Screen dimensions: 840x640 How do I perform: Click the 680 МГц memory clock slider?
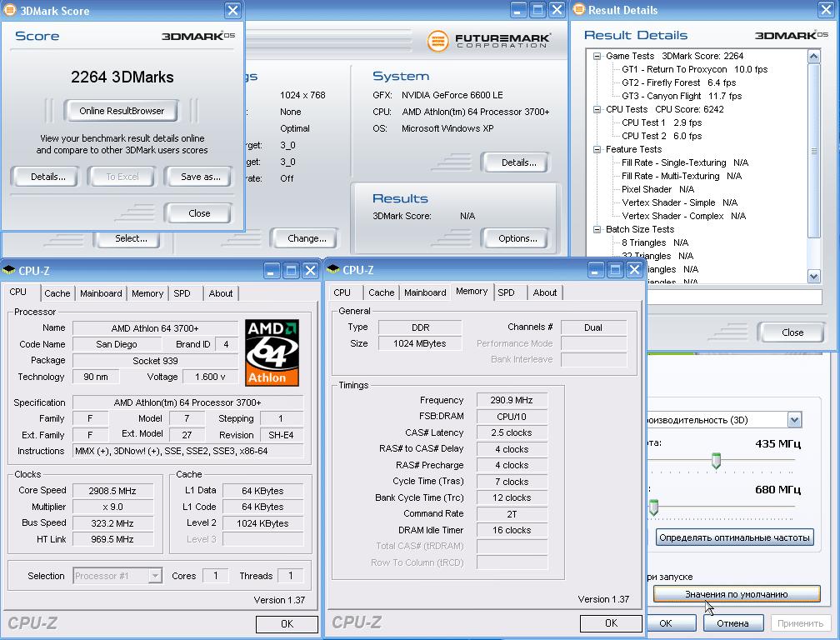tap(653, 507)
